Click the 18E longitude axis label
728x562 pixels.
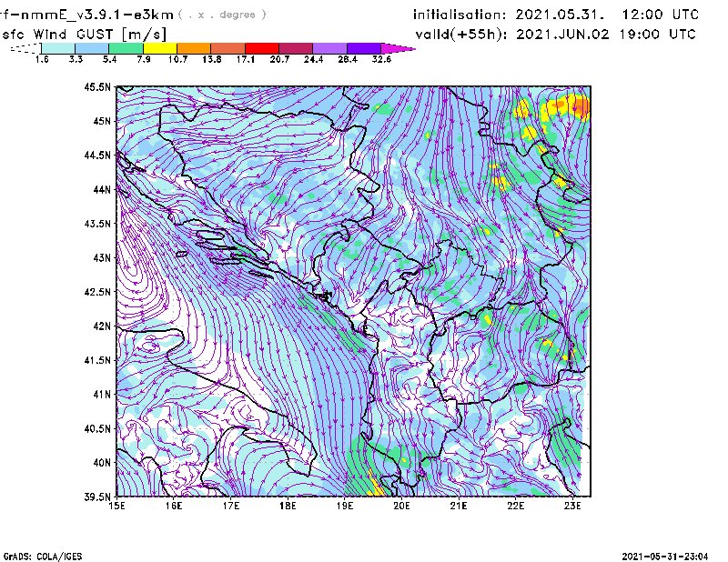[x=288, y=506]
